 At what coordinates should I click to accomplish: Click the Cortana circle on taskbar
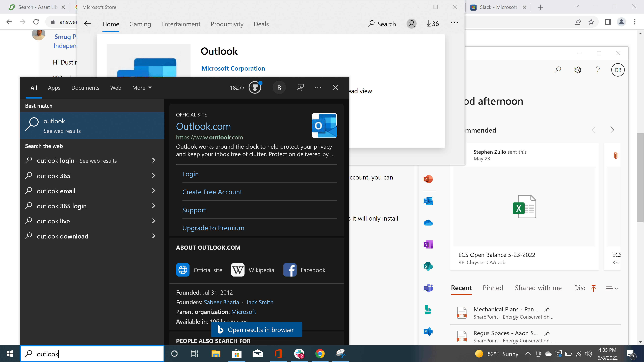(174, 353)
